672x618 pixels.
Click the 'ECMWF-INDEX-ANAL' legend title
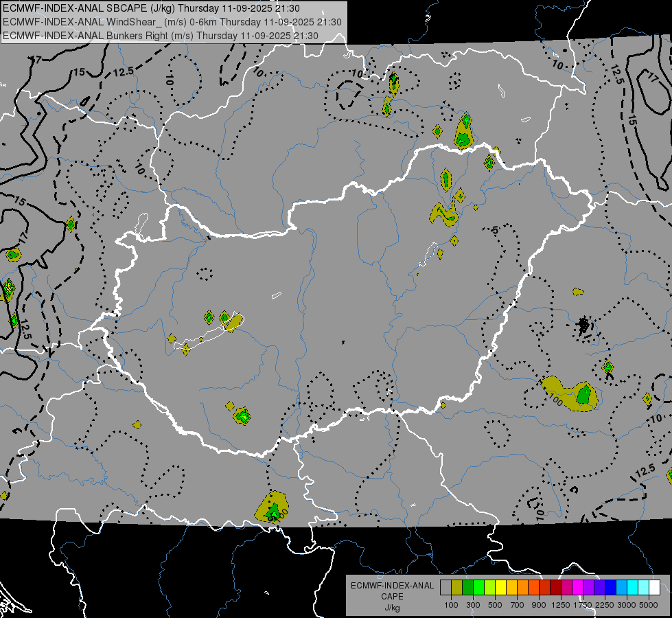392,586
